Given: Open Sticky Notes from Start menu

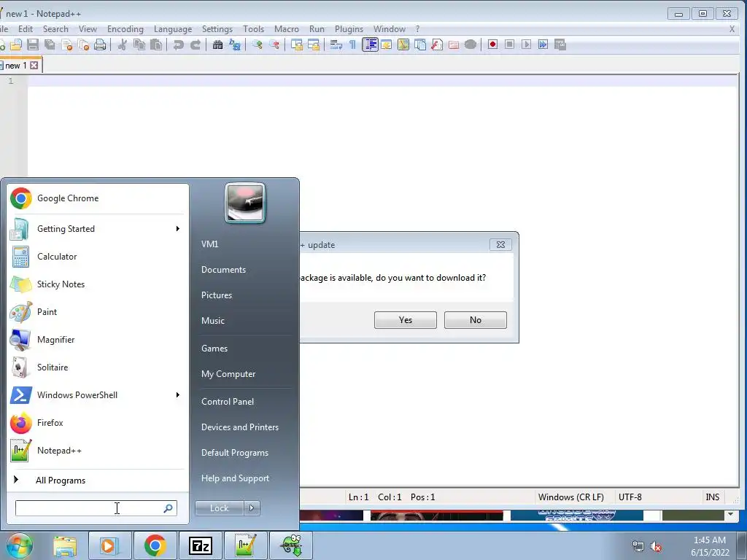Looking at the screenshot, I should pyautogui.click(x=97, y=284).
